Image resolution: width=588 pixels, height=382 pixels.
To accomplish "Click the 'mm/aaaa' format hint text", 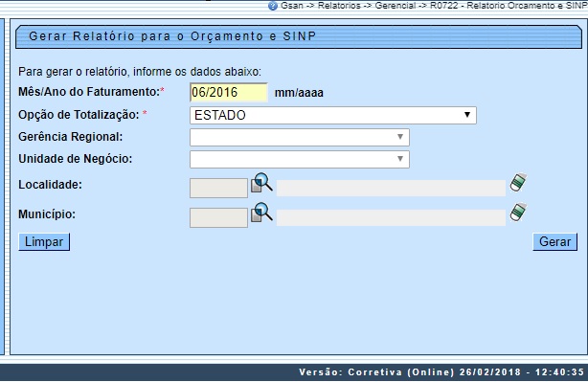I will pyautogui.click(x=299, y=93).
